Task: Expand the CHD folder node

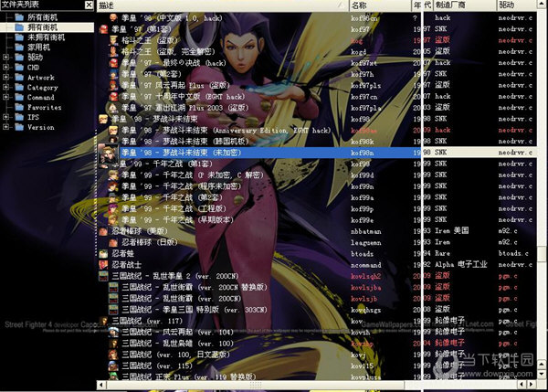Action: (5, 67)
